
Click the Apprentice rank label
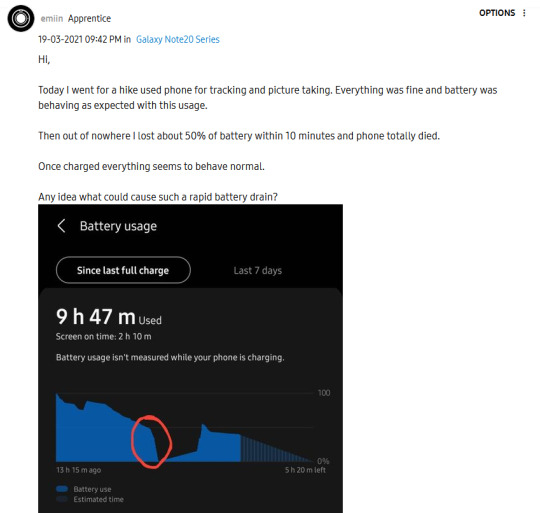(90, 19)
